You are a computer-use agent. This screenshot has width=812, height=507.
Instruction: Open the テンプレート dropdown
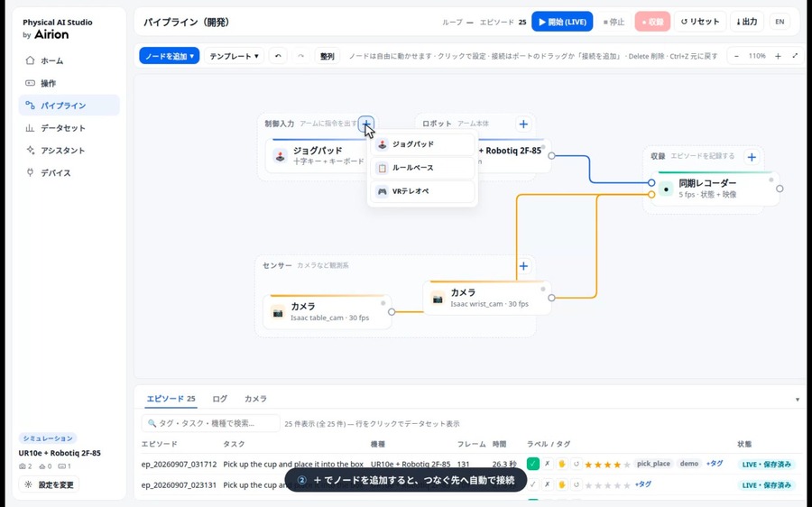pyautogui.click(x=234, y=56)
